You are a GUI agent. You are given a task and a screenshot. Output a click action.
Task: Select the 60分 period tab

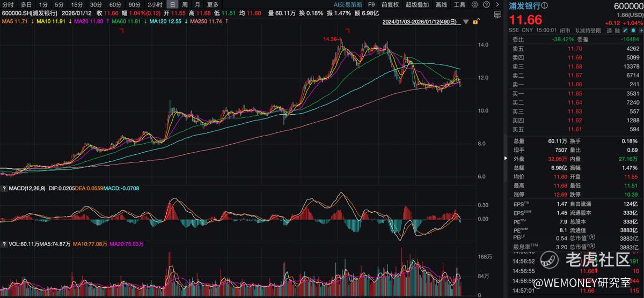pos(115,4)
